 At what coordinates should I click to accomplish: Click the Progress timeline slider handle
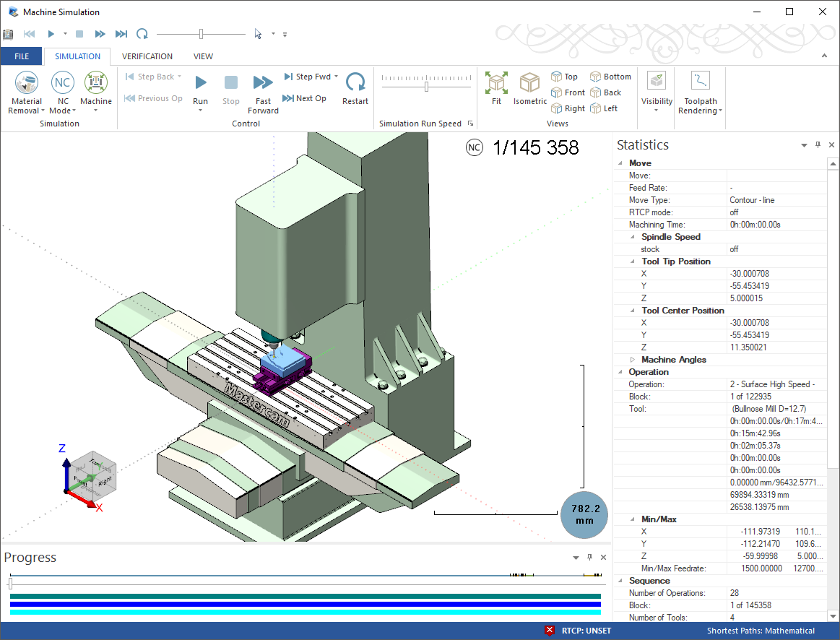10,584
